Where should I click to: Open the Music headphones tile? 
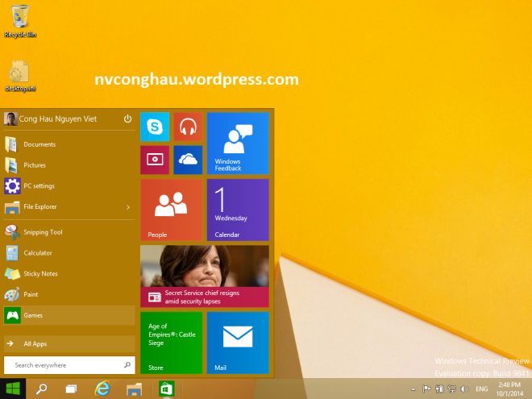pos(188,127)
